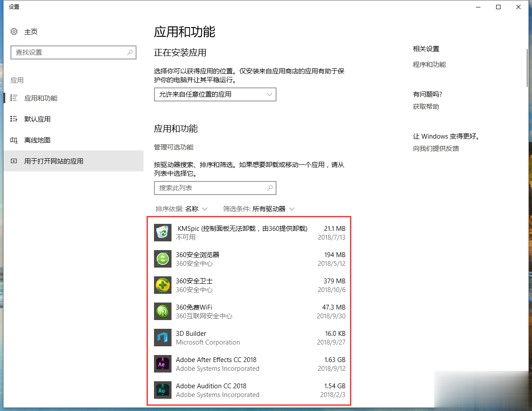Click the 360互联网安全中心 publisher text
This screenshot has height=411, width=532.
click(x=204, y=316)
